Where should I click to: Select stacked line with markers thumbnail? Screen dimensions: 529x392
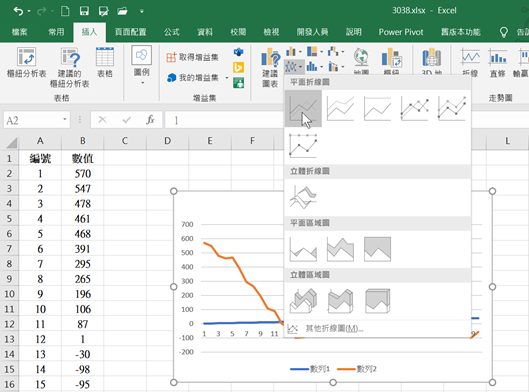(x=452, y=109)
